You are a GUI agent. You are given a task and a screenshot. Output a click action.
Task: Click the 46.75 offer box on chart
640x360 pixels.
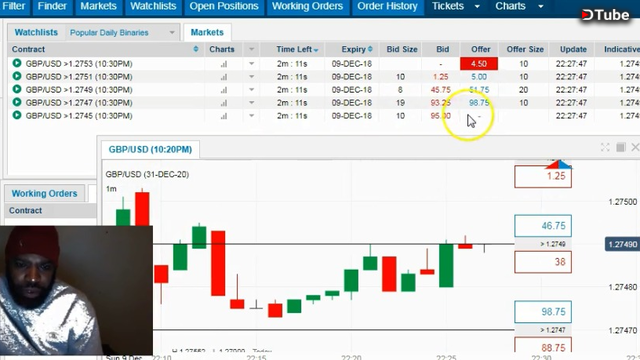pos(543,226)
